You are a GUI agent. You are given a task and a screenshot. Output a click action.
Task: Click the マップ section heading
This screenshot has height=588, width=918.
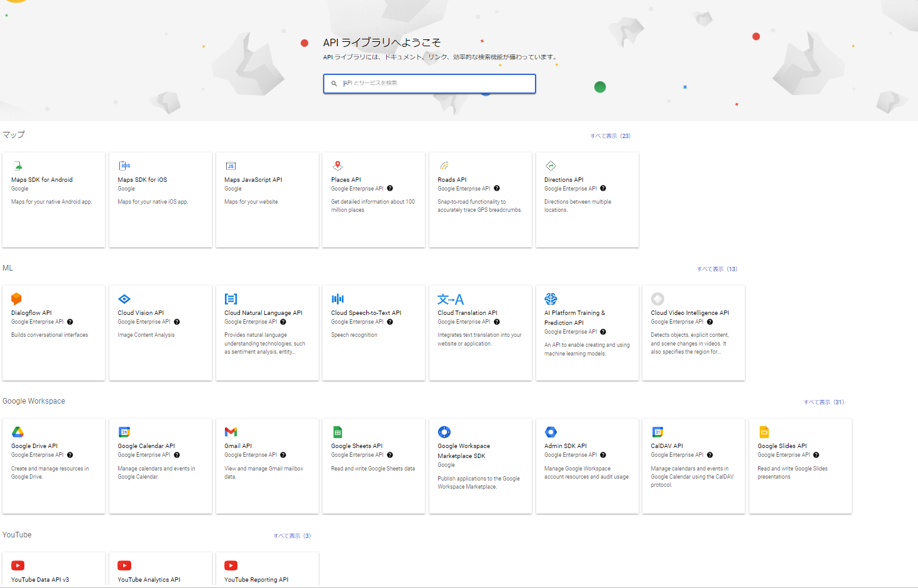[x=14, y=134]
